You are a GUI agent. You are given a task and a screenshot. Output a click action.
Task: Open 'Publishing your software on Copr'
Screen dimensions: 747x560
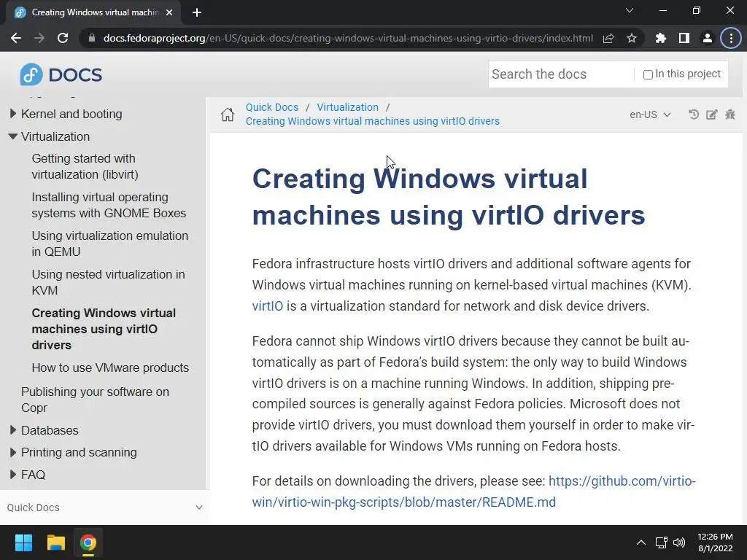pos(95,400)
